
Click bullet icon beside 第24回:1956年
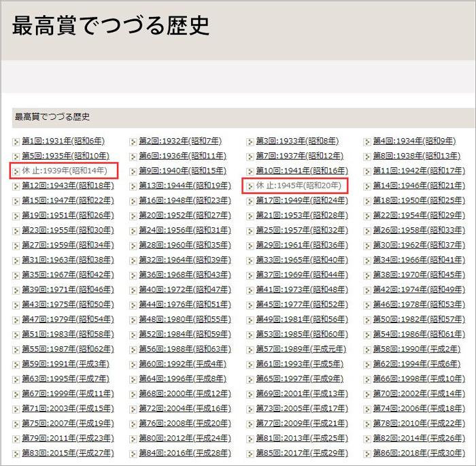coord(133,231)
